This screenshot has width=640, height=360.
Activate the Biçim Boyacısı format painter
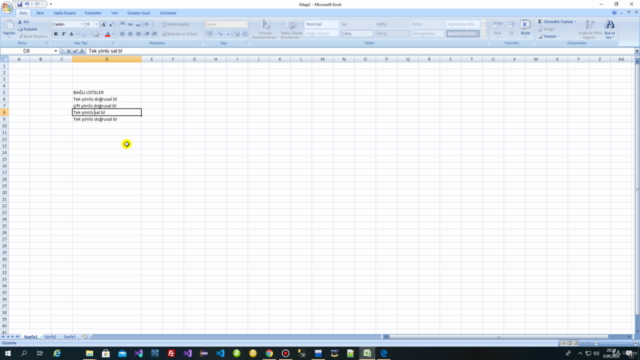click(x=33, y=36)
